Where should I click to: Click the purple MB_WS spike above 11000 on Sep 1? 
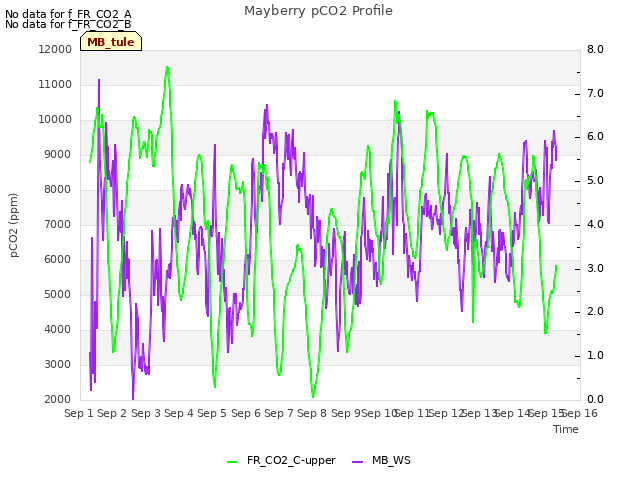(99, 80)
